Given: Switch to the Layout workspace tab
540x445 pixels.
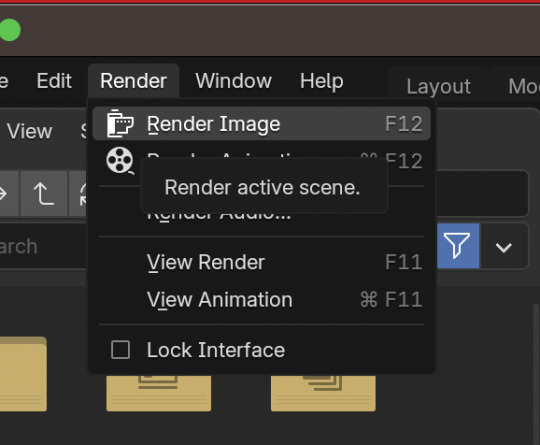Looking at the screenshot, I should point(438,86).
